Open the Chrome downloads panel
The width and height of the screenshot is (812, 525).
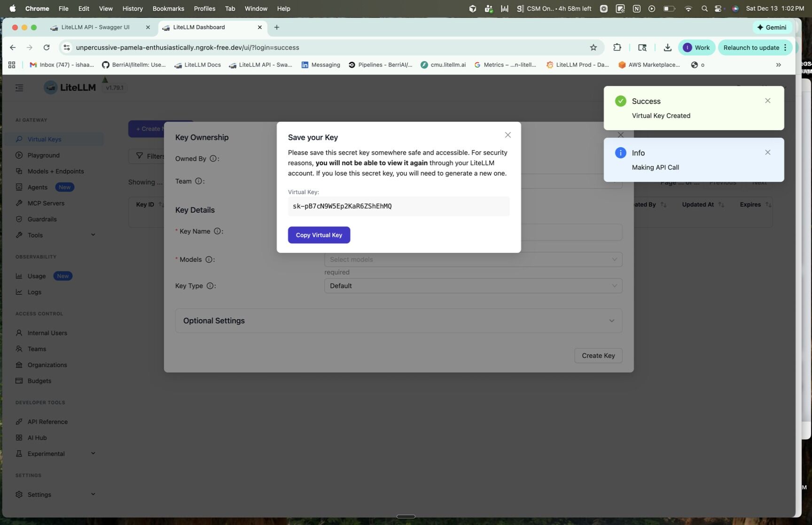click(x=667, y=47)
